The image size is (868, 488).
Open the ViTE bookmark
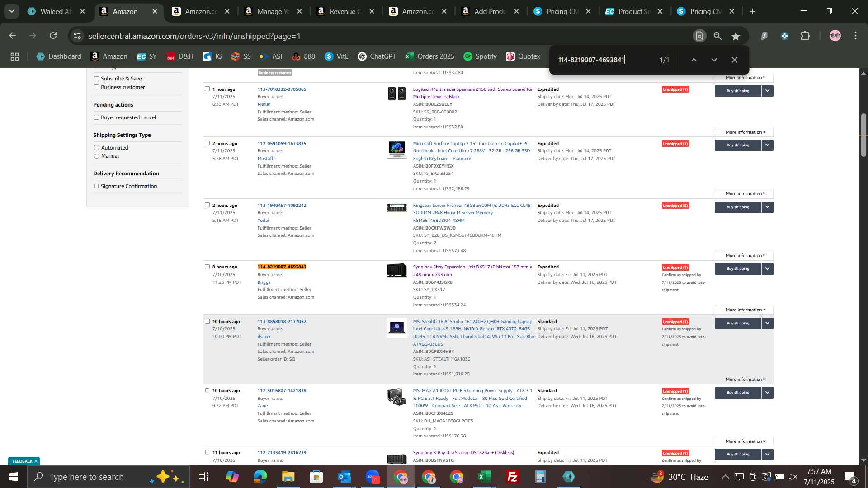[x=336, y=56]
